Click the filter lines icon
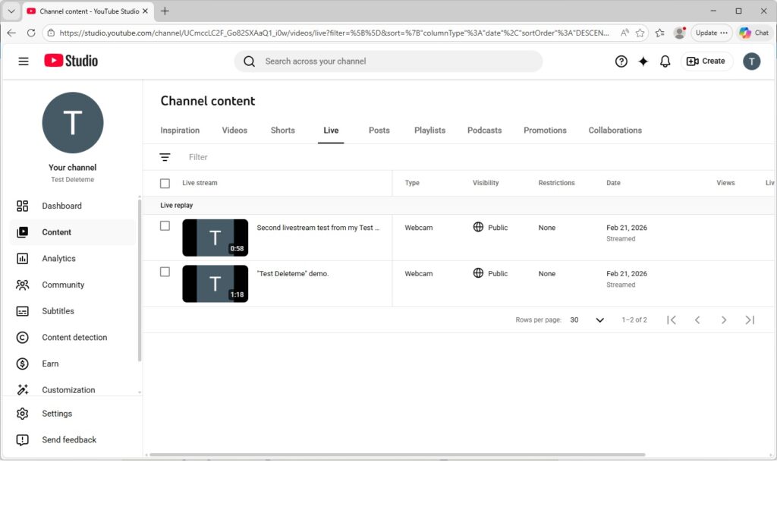The image size is (777, 532). (x=165, y=157)
